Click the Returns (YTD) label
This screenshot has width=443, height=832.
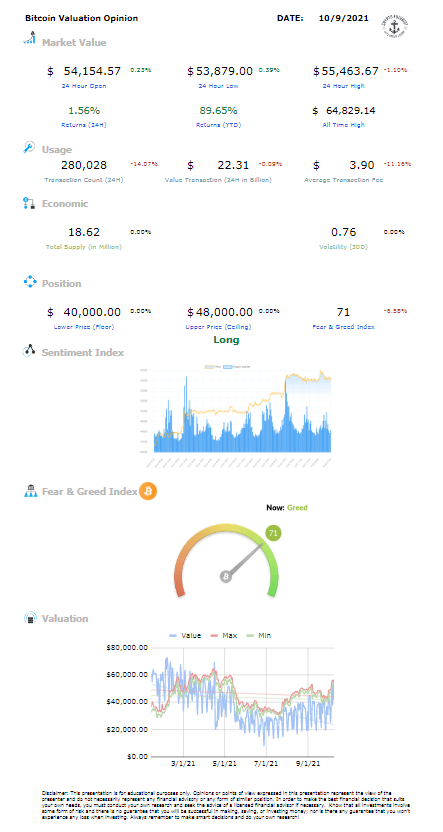click(x=218, y=125)
